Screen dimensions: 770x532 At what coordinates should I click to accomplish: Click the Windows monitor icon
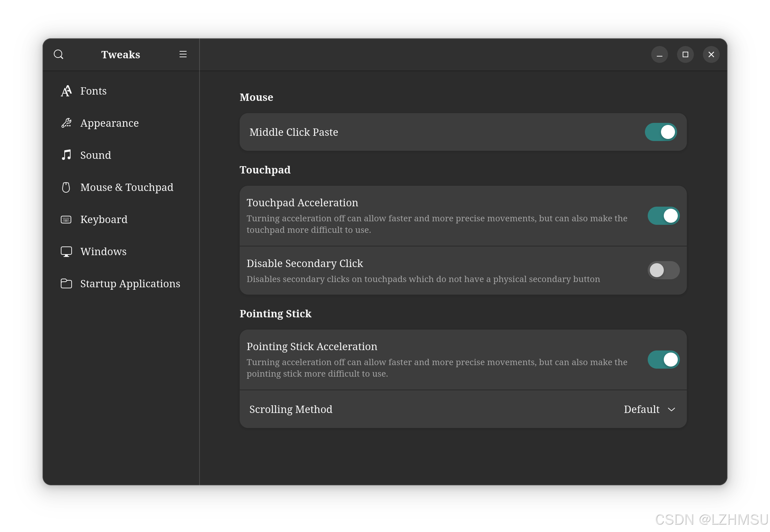click(66, 252)
